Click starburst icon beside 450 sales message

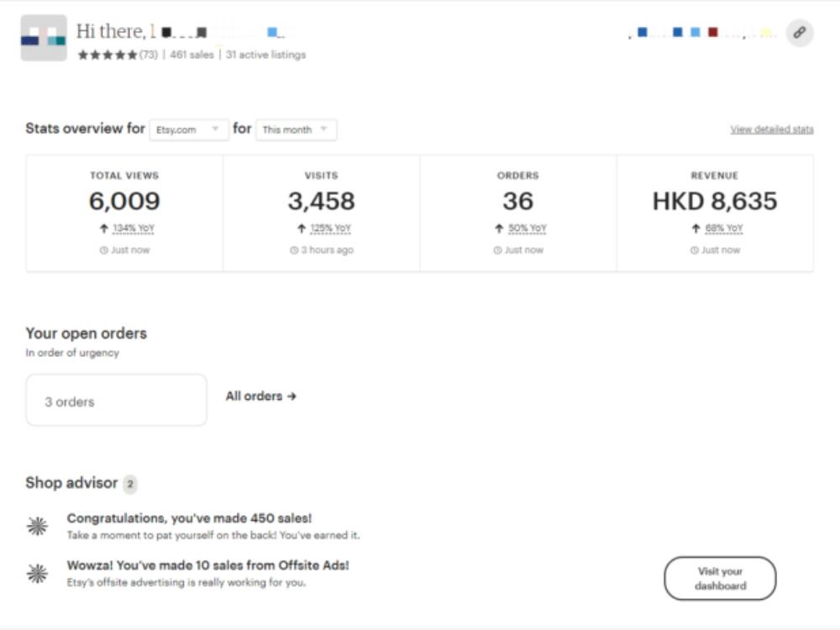pos(38,526)
